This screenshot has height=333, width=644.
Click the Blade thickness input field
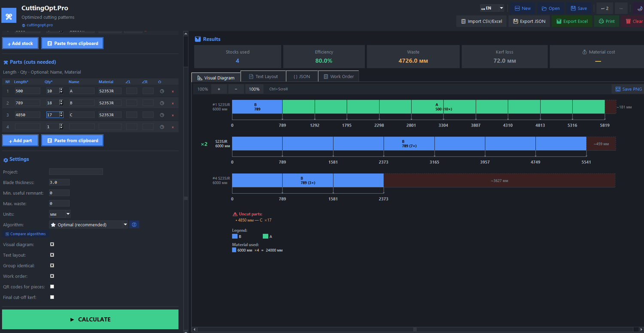click(59, 182)
